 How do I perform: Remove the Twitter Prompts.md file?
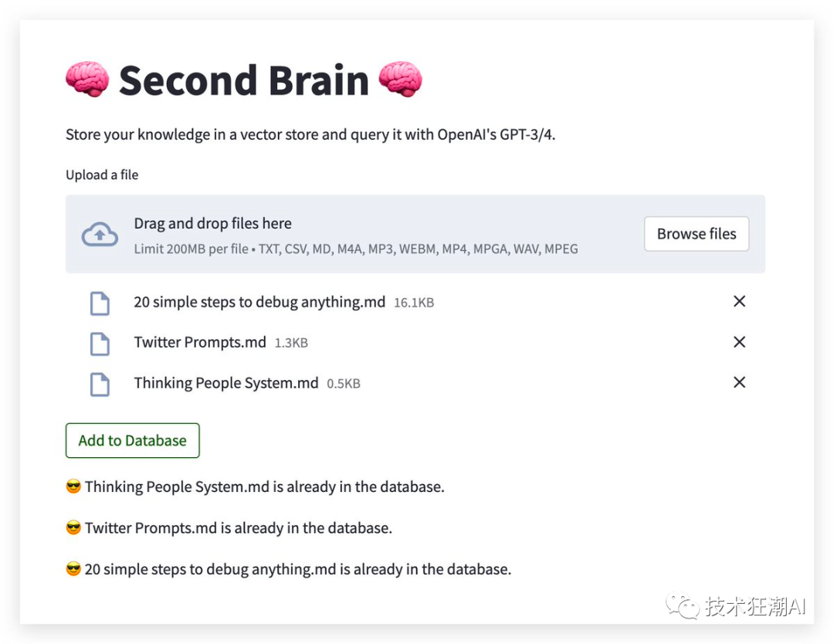[x=739, y=342]
